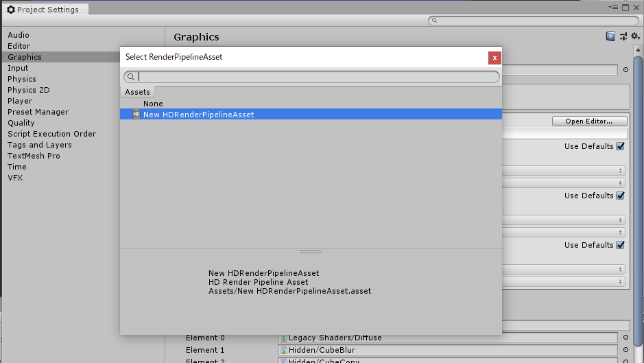
Task: Open Tags and Layers settings
Action: coord(40,145)
